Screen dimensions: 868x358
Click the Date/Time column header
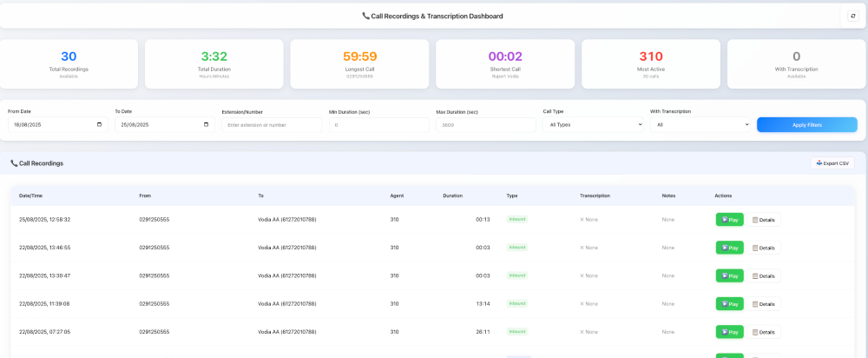[x=30, y=196]
